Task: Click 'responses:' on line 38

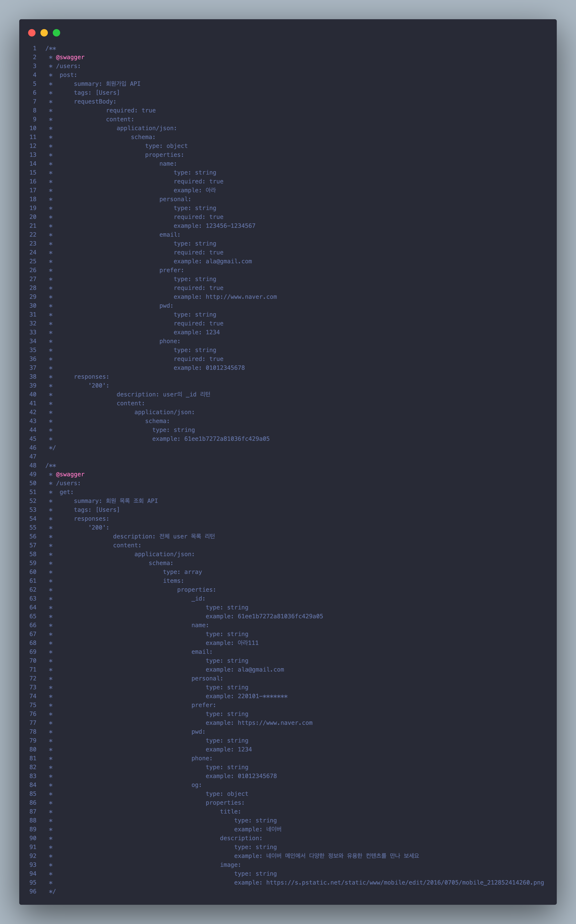Action: point(91,377)
